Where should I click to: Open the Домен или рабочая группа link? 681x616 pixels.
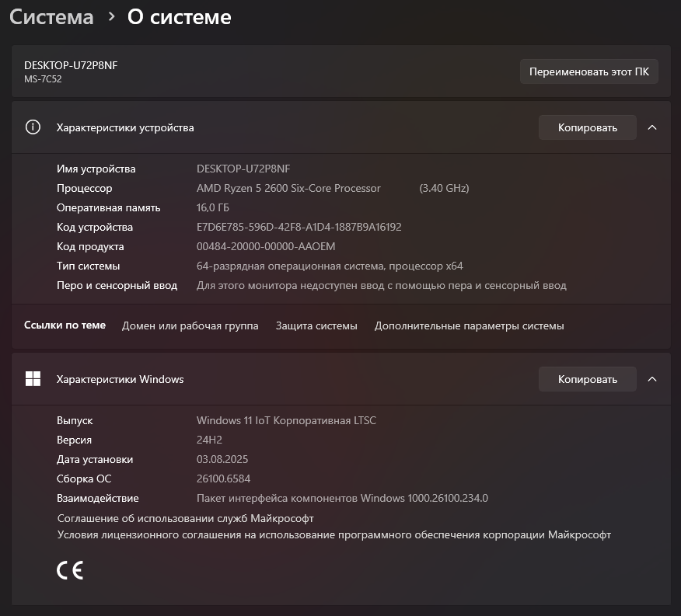[x=190, y=325]
